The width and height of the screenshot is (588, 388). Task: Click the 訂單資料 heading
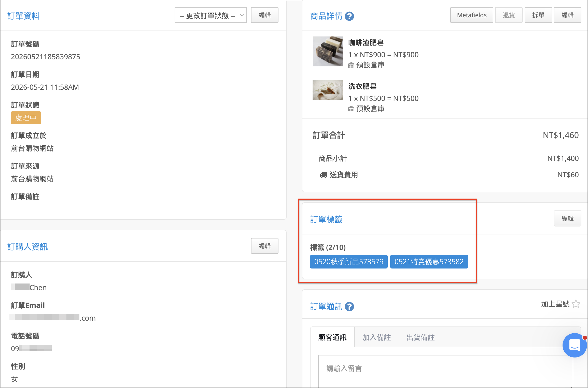click(23, 16)
